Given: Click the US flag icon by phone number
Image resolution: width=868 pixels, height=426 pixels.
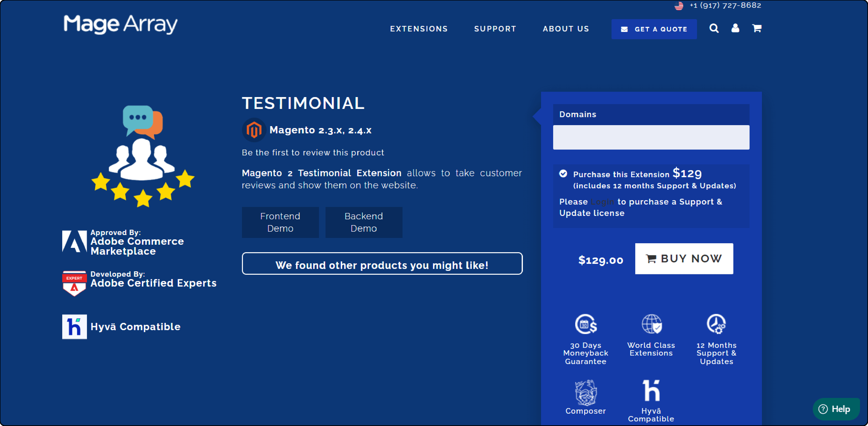Looking at the screenshot, I should [679, 6].
